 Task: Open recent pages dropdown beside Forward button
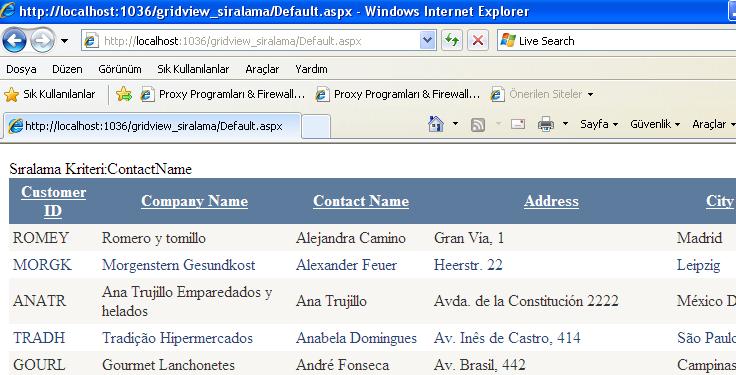(64, 41)
